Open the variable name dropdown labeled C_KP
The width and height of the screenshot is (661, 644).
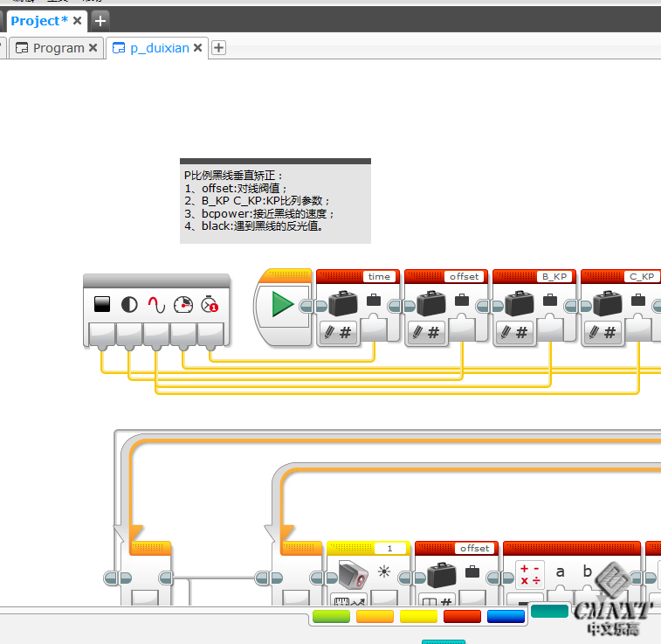642,276
